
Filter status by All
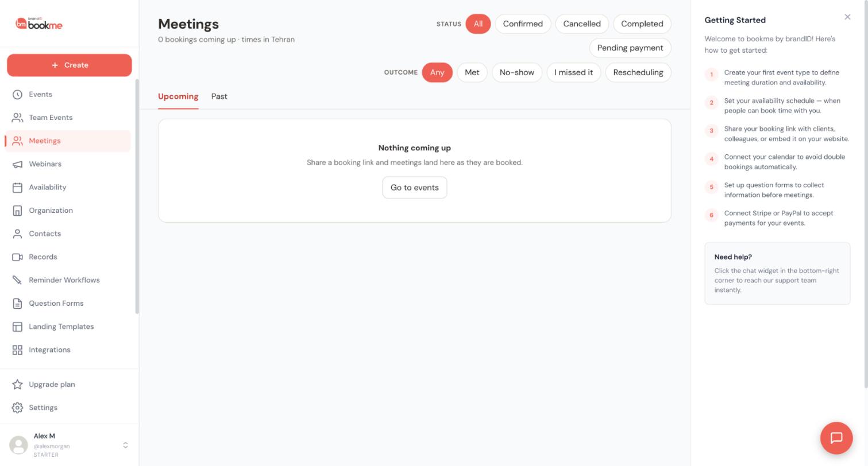[478, 24]
